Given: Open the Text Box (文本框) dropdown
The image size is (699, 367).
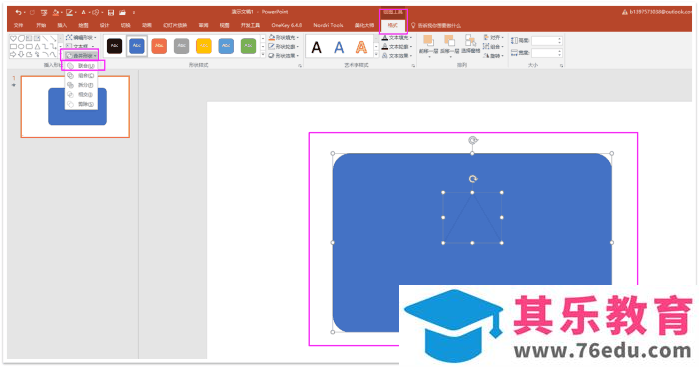Looking at the screenshot, I should tap(80, 46).
